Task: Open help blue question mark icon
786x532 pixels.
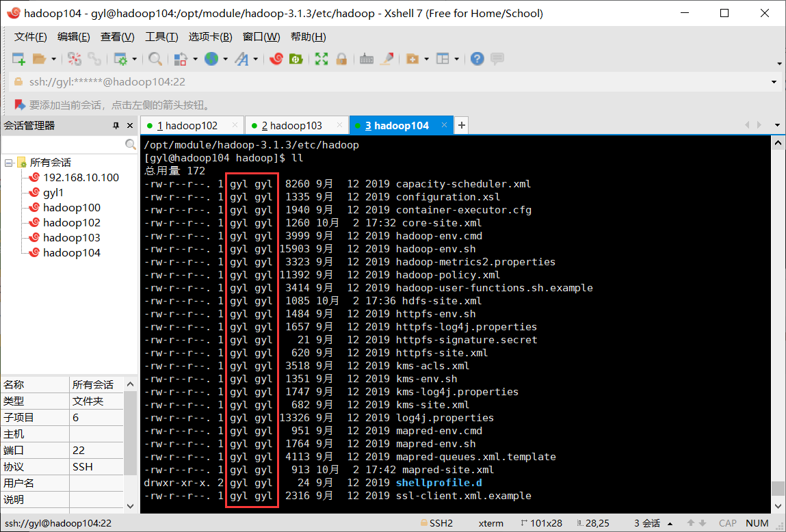Action: [x=477, y=59]
